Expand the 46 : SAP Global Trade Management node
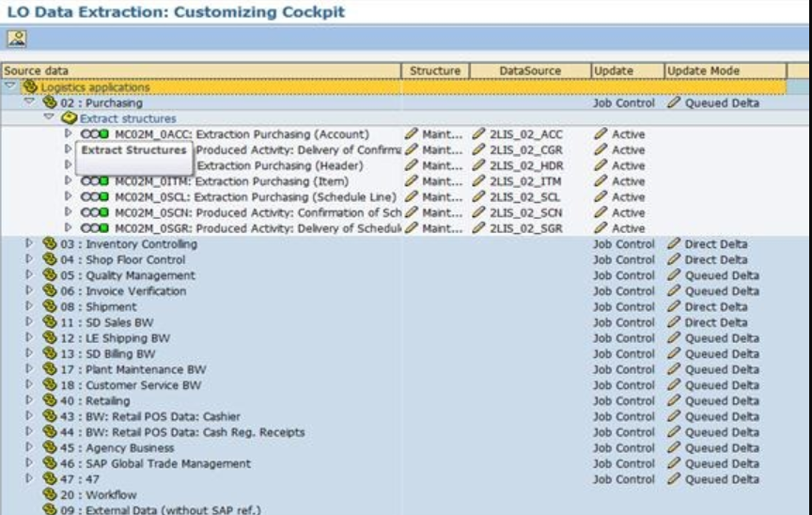 pos(29,462)
